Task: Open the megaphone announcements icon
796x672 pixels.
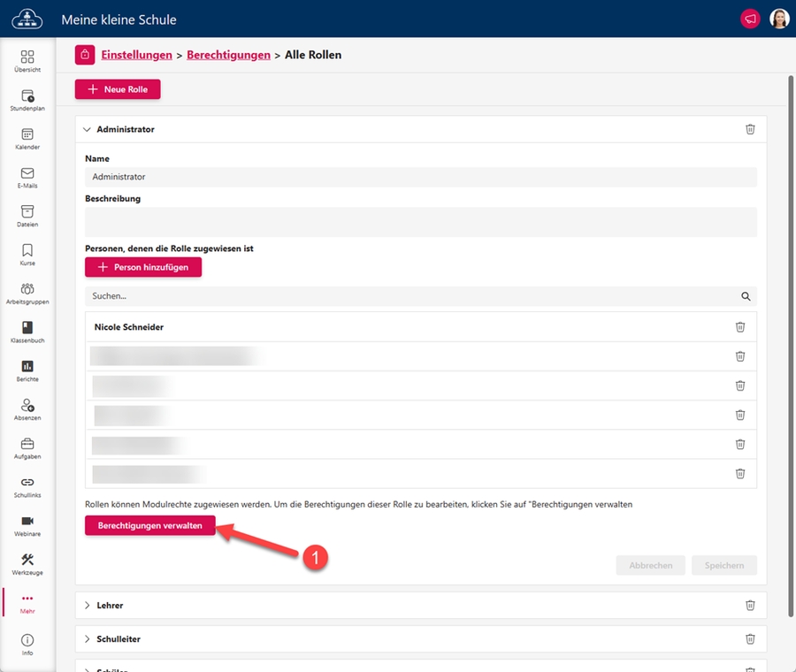Action: [750, 19]
